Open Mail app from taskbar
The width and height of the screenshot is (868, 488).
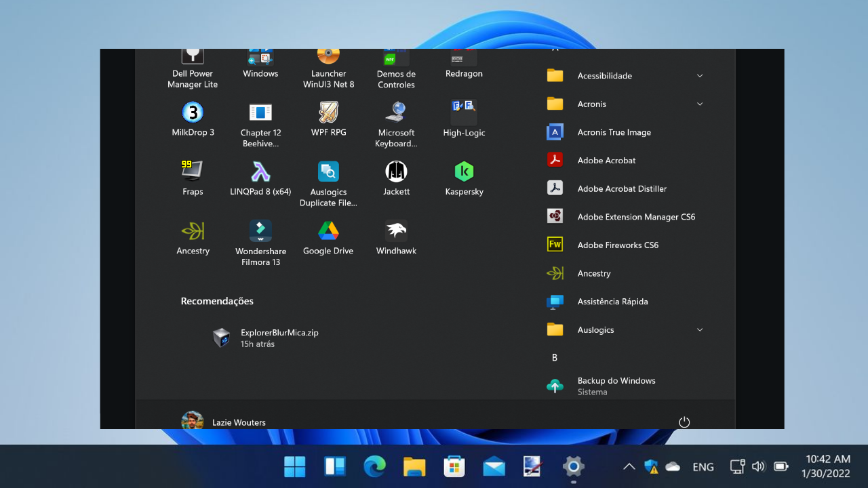pyautogui.click(x=494, y=466)
